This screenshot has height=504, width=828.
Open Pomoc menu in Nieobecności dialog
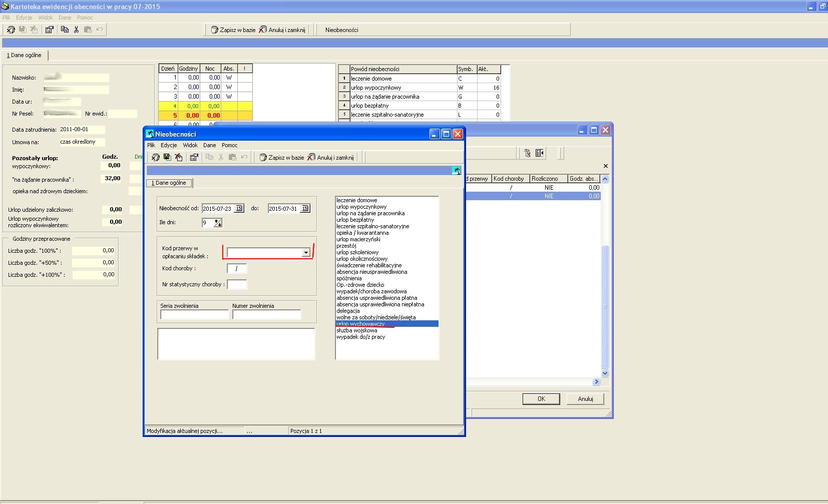click(x=230, y=145)
